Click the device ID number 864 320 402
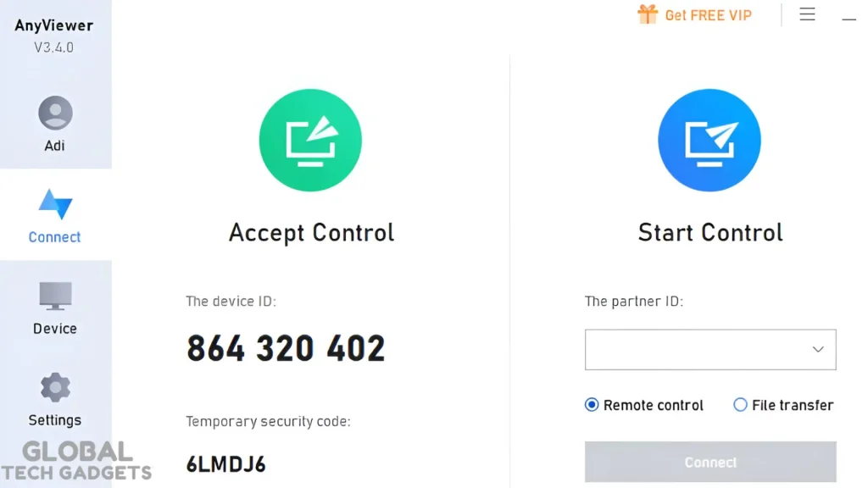This screenshot has width=868, height=488. point(286,348)
